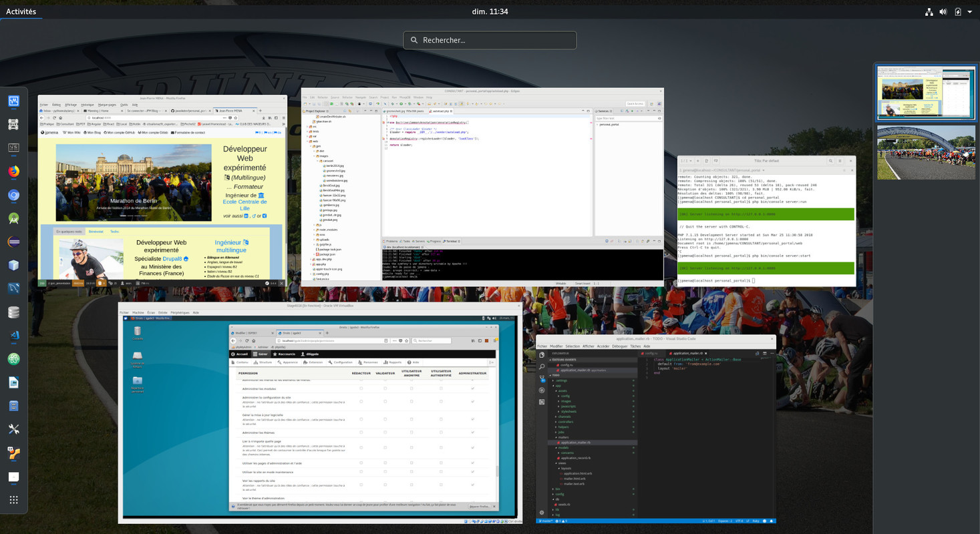Viewport: 980px width, 534px height.
Task: Open VS Code Debug activity icon
Action: pos(542,390)
